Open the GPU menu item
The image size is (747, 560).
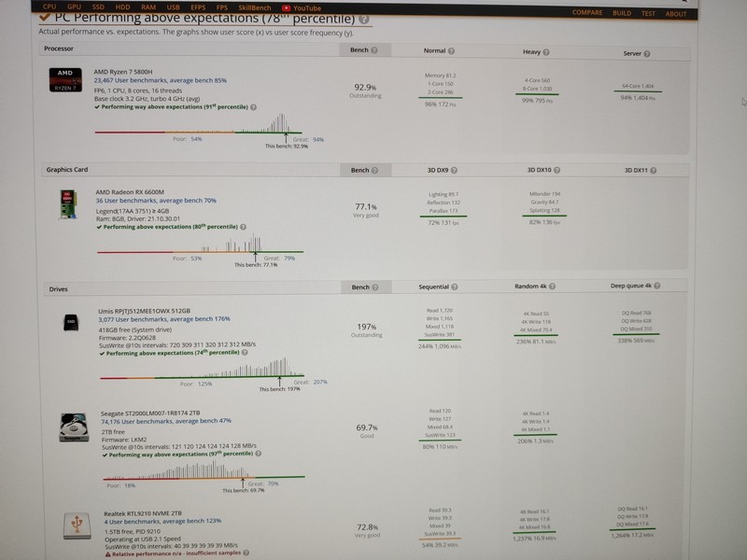tap(74, 7)
